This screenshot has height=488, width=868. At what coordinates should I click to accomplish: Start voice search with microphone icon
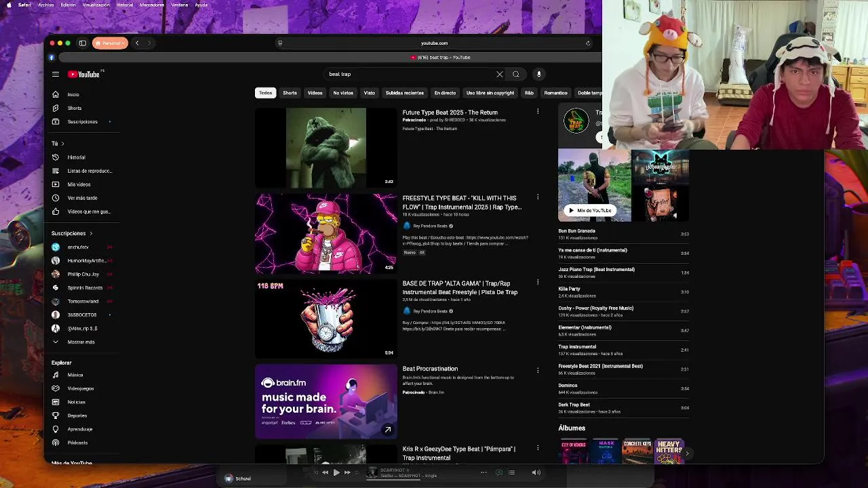(539, 75)
